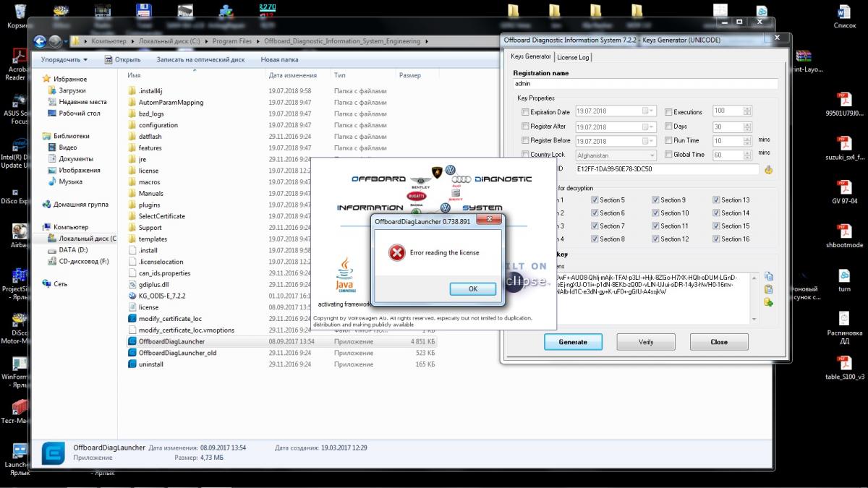The image size is (868, 488).
Task: Uncheck Section 10 checkbox
Action: point(655,213)
